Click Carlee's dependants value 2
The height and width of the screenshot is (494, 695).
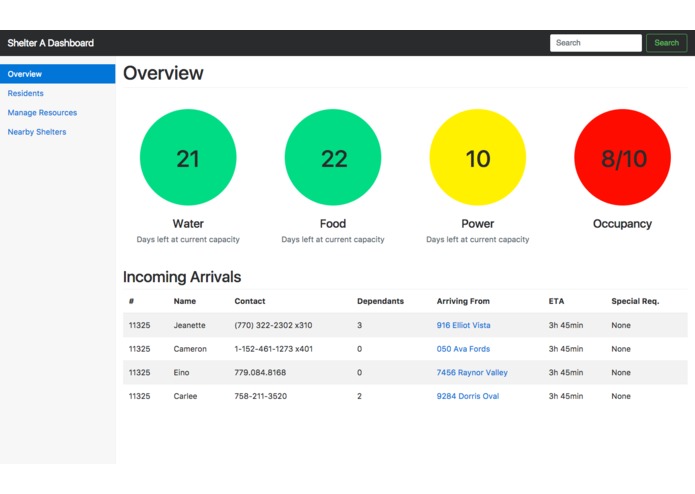click(359, 396)
